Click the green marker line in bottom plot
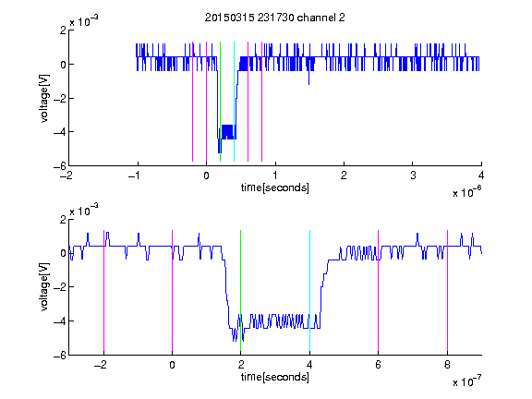The width and height of the screenshot is (532, 399). click(240, 291)
